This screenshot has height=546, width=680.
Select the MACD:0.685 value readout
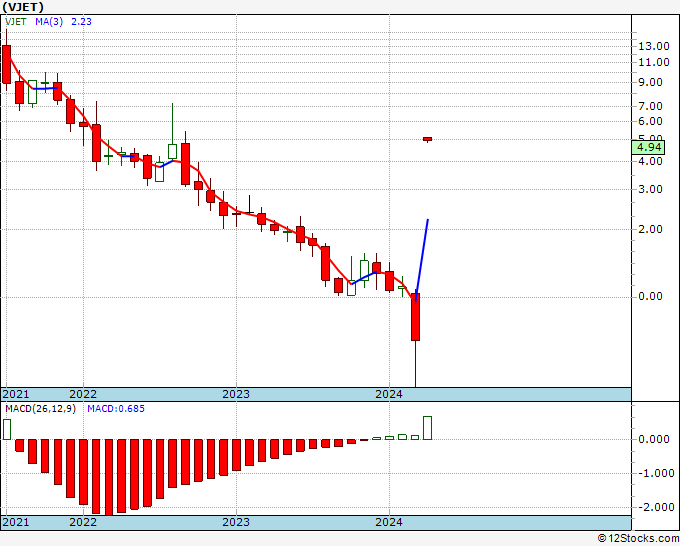[116, 409]
